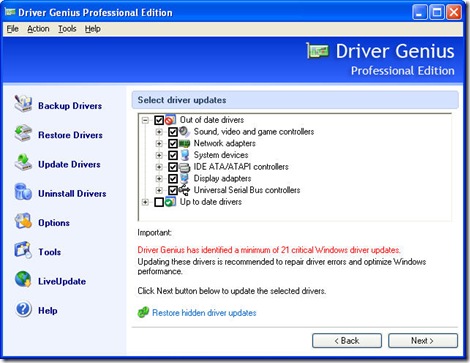Click the Options sidebar icon
Image resolution: width=470 pixels, height=363 pixels.
(x=23, y=221)
